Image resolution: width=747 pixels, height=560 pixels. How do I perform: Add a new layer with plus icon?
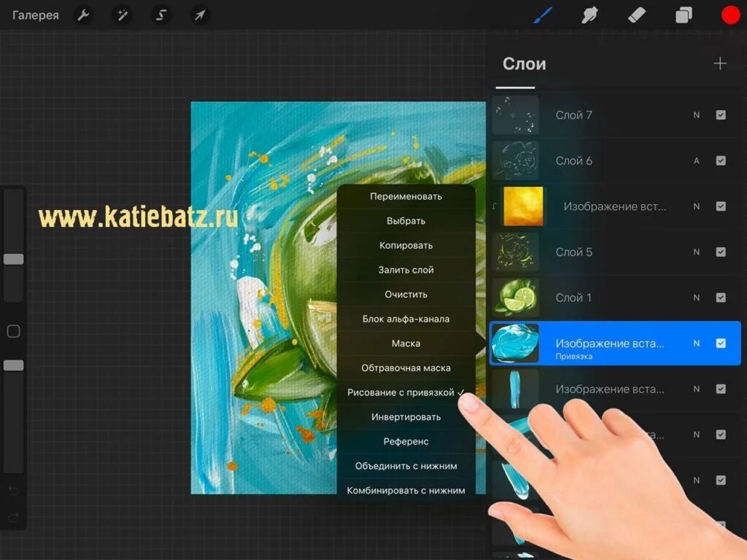(x=720, y=63)
